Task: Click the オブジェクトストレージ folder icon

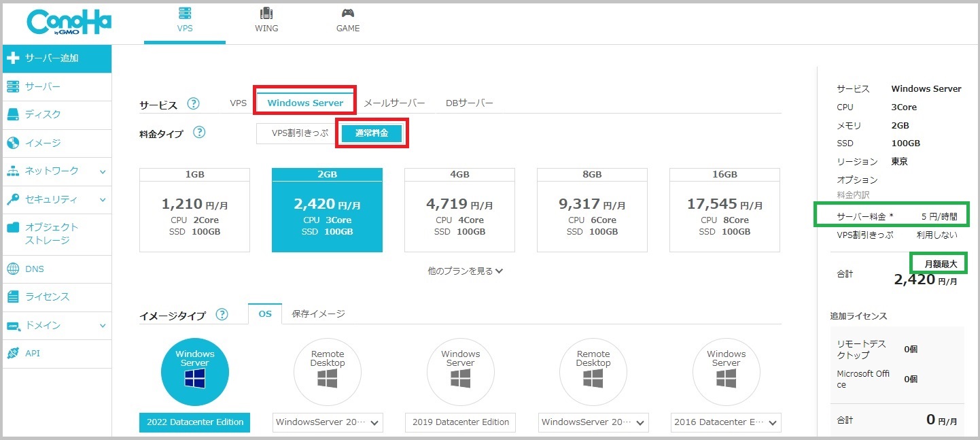Action: (x=13, y=227)
